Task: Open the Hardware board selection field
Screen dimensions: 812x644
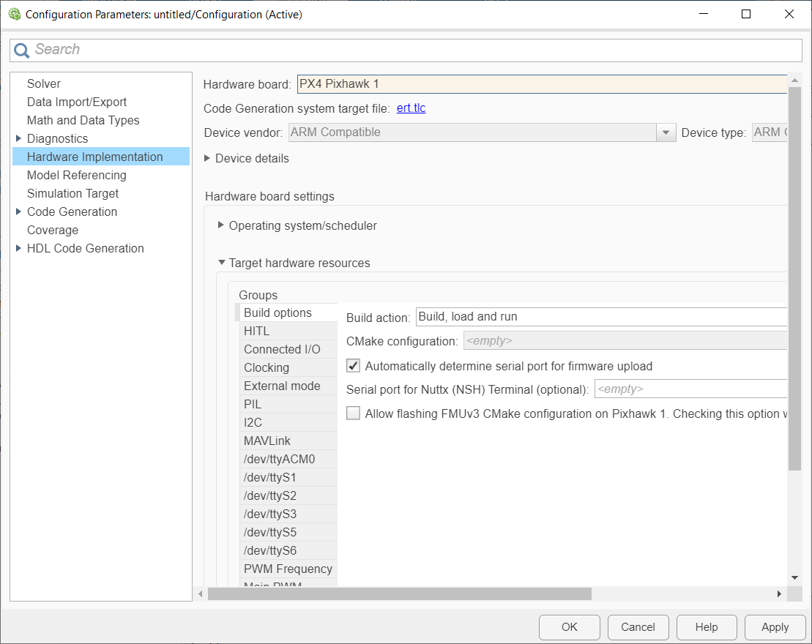Action: tap(542, 84)
